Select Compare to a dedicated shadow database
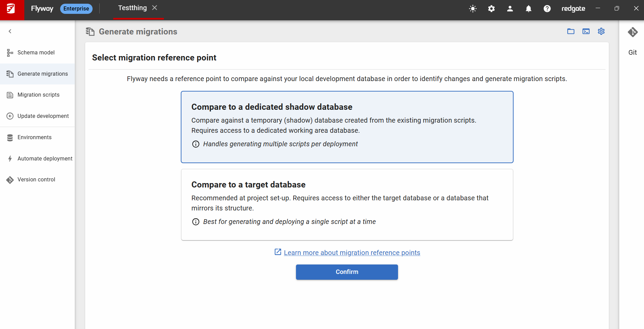The image size is (644, 329). [347, 127]
